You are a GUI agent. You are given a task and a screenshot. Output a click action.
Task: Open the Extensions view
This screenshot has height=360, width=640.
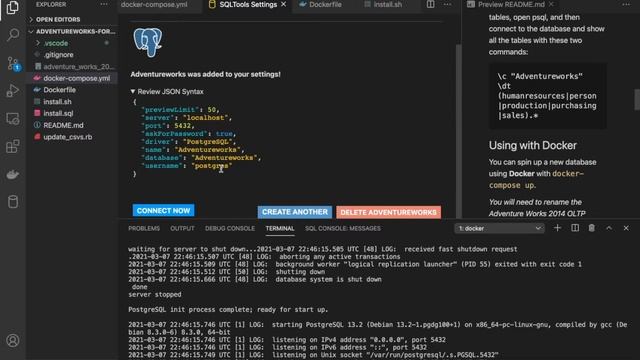[x=13, y=146]
